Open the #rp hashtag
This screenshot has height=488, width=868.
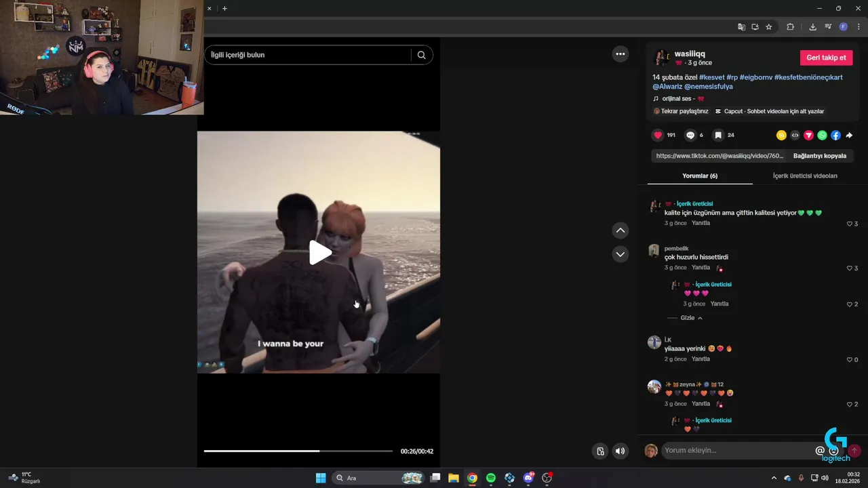click(732, 77)
